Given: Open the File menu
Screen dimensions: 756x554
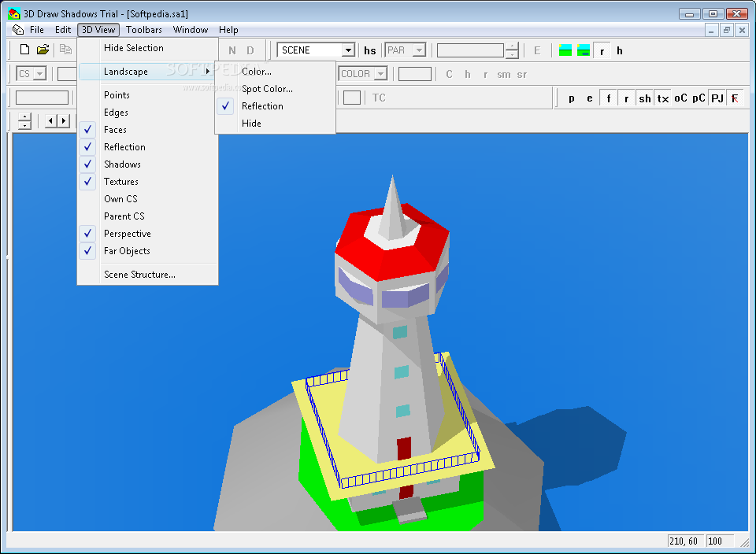Looking at the screenshot, I should tap(37, 30).
